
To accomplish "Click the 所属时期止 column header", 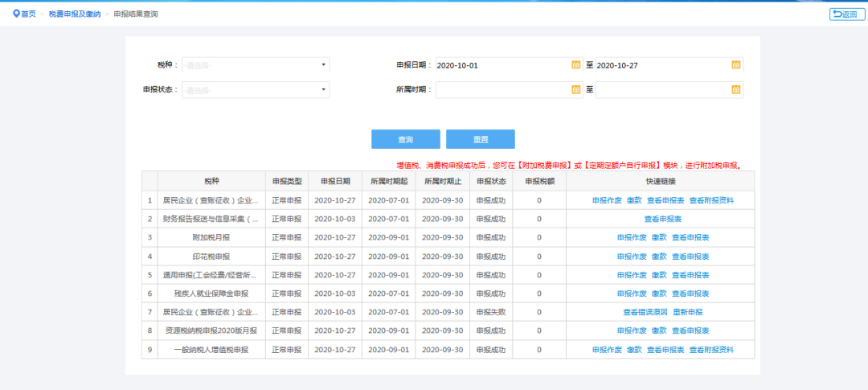I will click(442, 181).
